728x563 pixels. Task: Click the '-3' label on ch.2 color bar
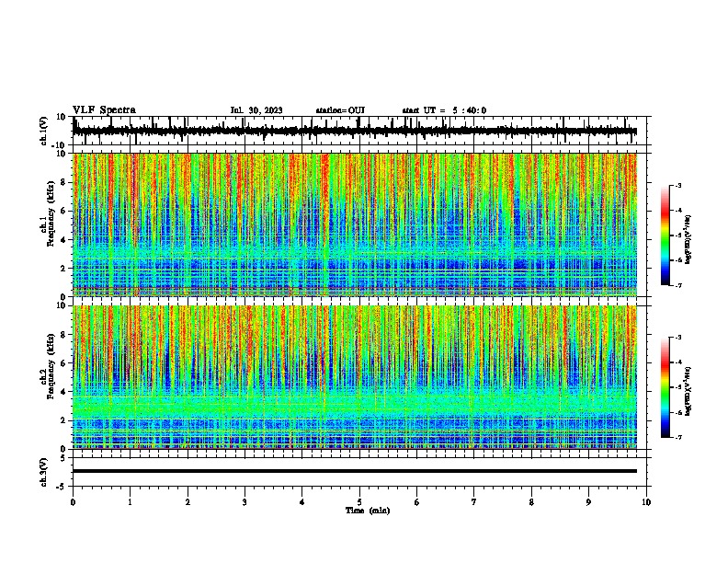[678, 338]
